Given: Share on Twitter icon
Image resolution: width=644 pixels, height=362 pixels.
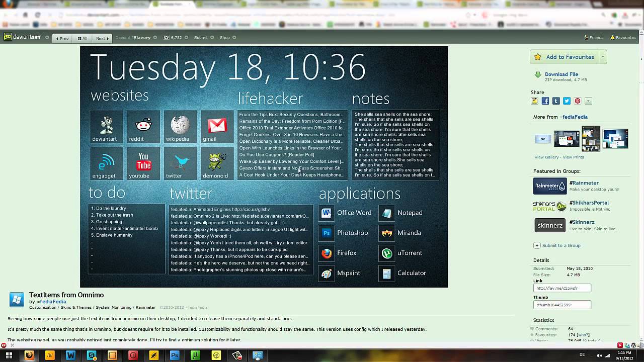Looking at the screenshot, I should [567, 101].
